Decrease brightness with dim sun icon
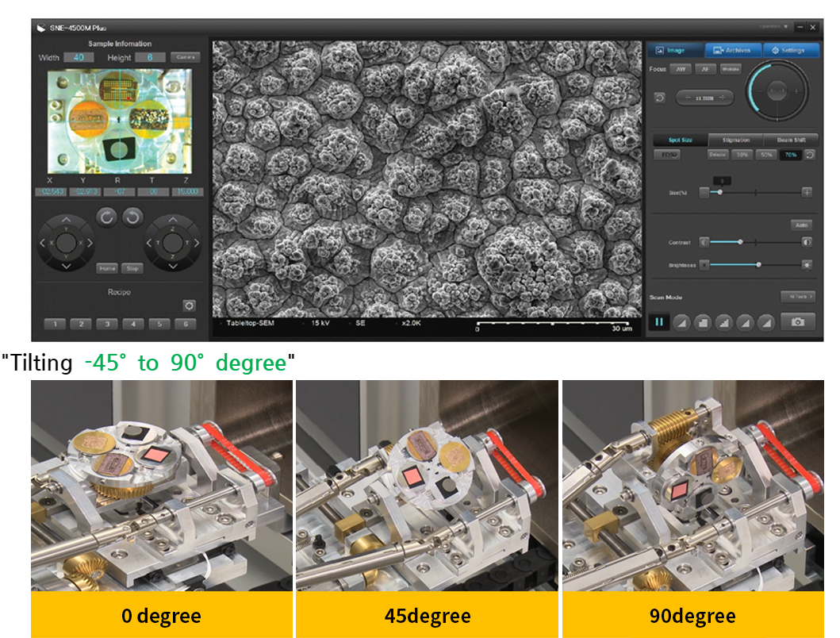The image size is (840, 638). [x=704, y=265]
